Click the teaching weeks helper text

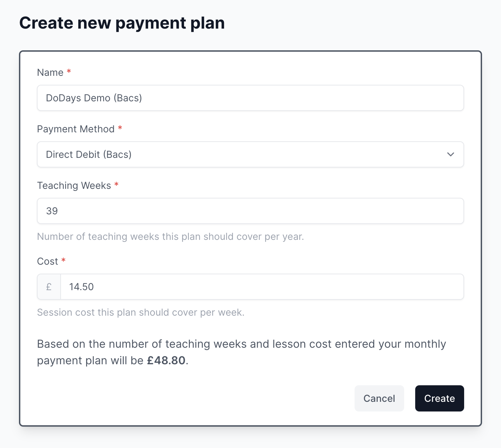[x=170, y=236]
